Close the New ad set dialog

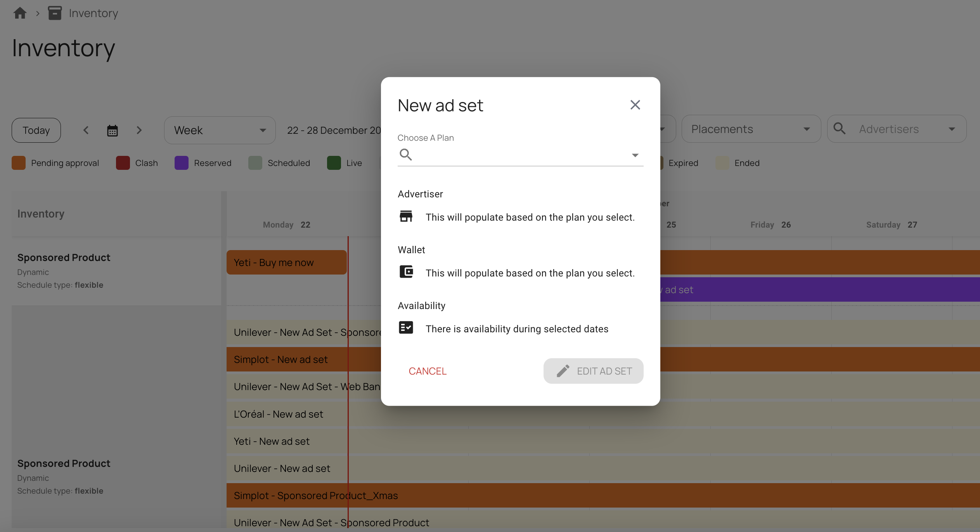[635, 105]
